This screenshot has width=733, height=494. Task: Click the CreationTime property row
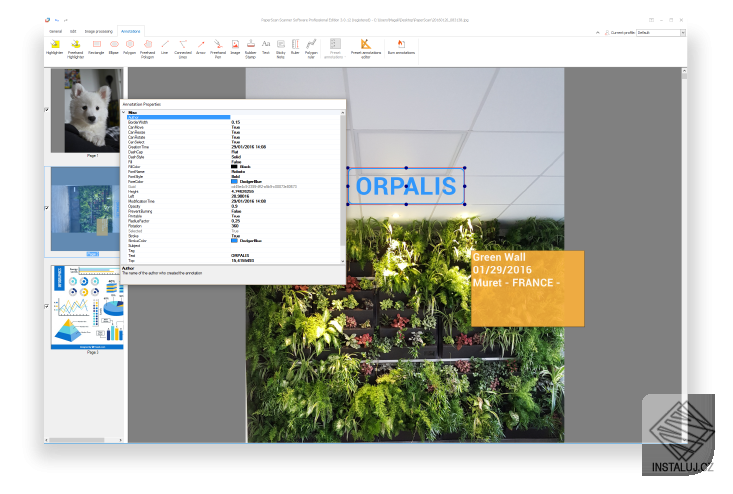tap(233, 147)
